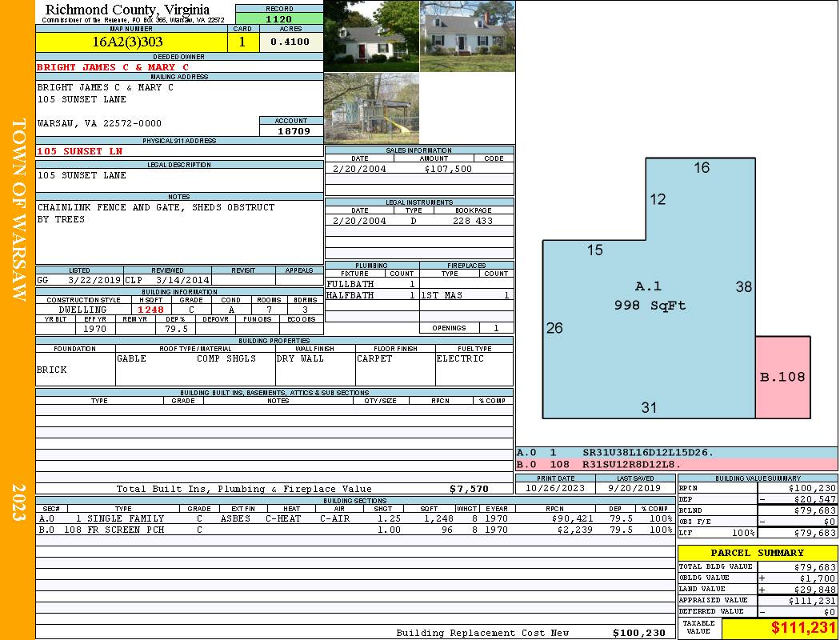
Task: Select account number 18709
Action: [x=291, y=130]
